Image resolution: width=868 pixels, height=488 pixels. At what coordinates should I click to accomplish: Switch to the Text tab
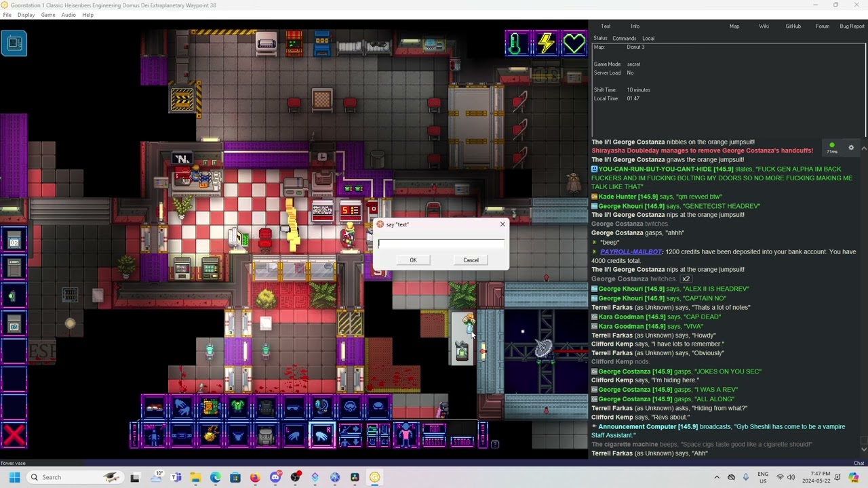pyautogui.click(x=606, y=26)
